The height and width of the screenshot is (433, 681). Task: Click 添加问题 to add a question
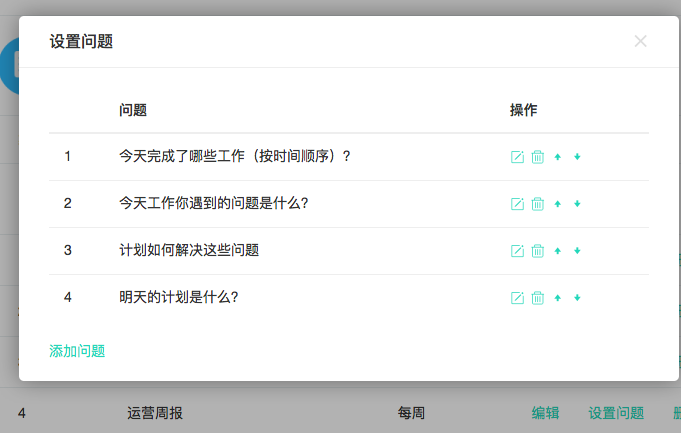(x=77, y=351)
